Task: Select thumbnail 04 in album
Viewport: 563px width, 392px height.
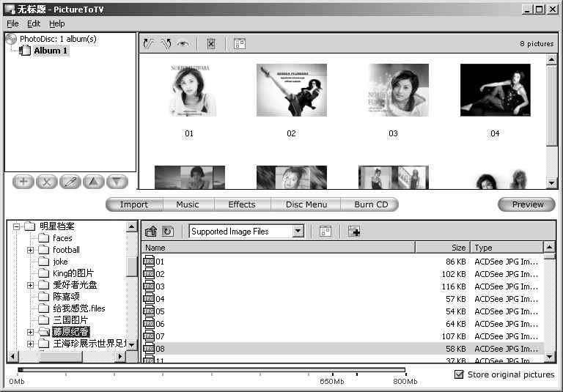Action: point(495,90)
